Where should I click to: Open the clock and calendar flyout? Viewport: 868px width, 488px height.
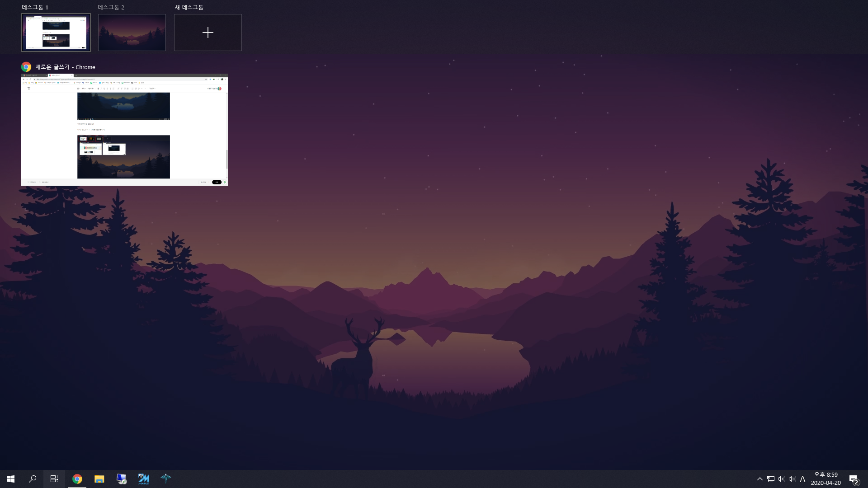(x=826, y=479)
